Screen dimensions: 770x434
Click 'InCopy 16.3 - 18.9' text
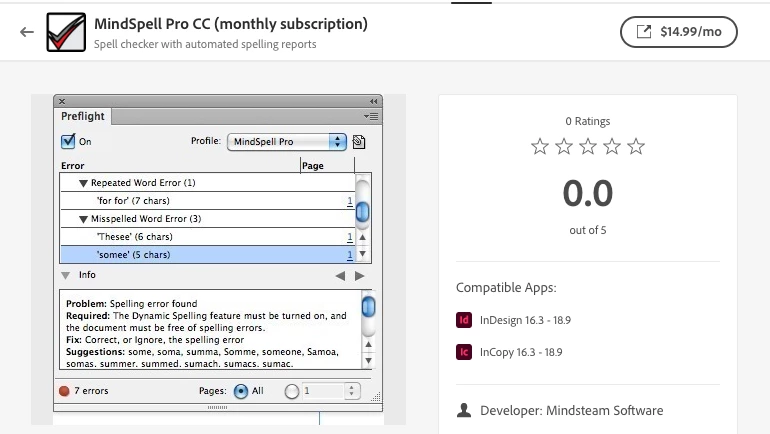pos(521,352)
